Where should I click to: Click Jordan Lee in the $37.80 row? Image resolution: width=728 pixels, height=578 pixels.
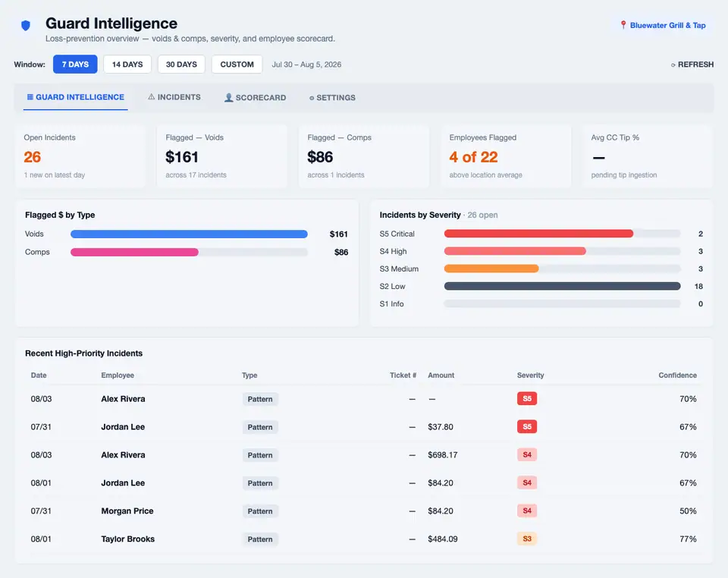(x=123, y=426)
